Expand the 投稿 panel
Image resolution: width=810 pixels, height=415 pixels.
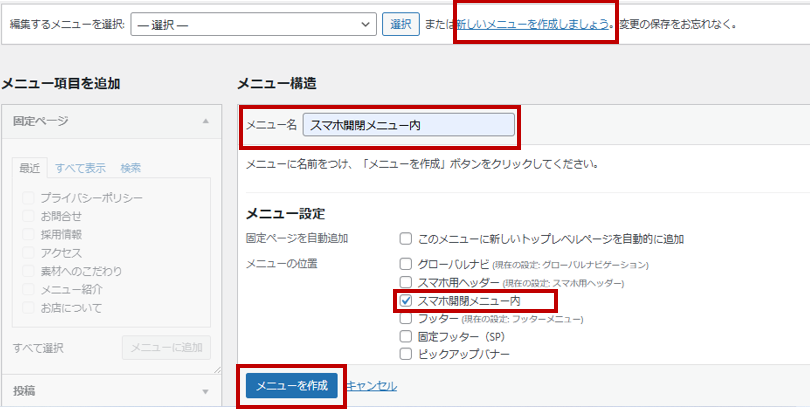(205, 391)
